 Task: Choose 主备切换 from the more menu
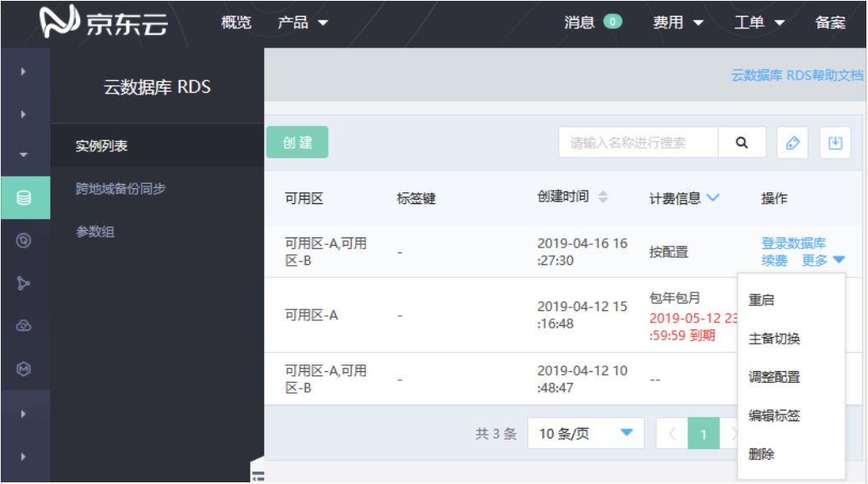click(x=774, y=339)
